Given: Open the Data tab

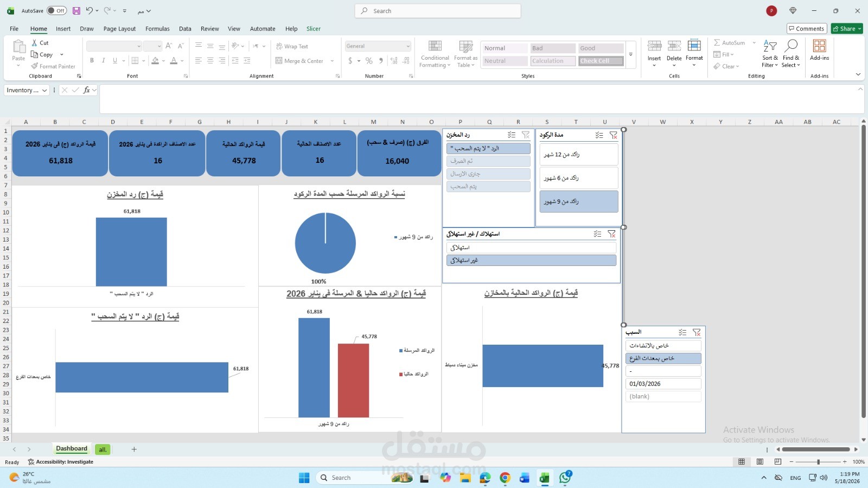Looking at the screenshot, I should point(185,29).
